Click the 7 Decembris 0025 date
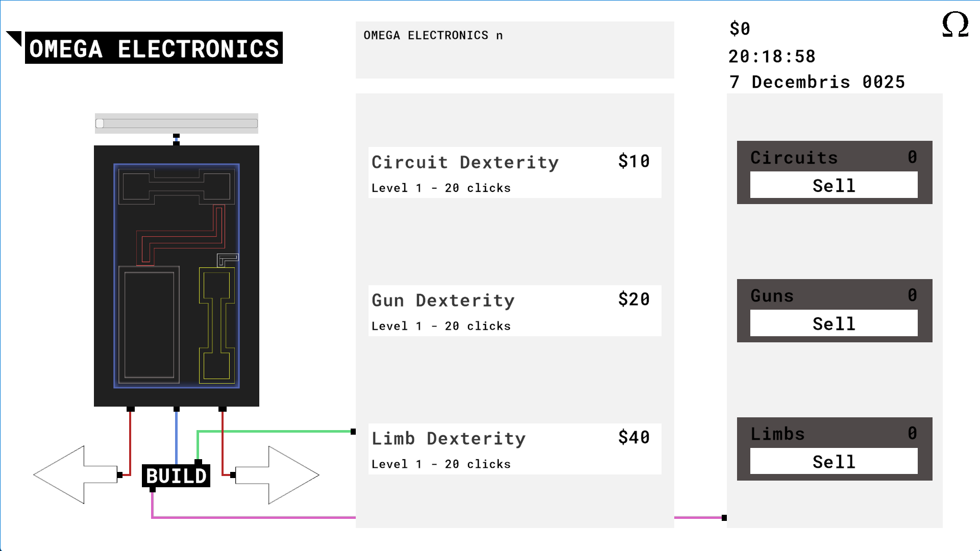The height and width of the screenshot is (551, 980). click(817, 82)
